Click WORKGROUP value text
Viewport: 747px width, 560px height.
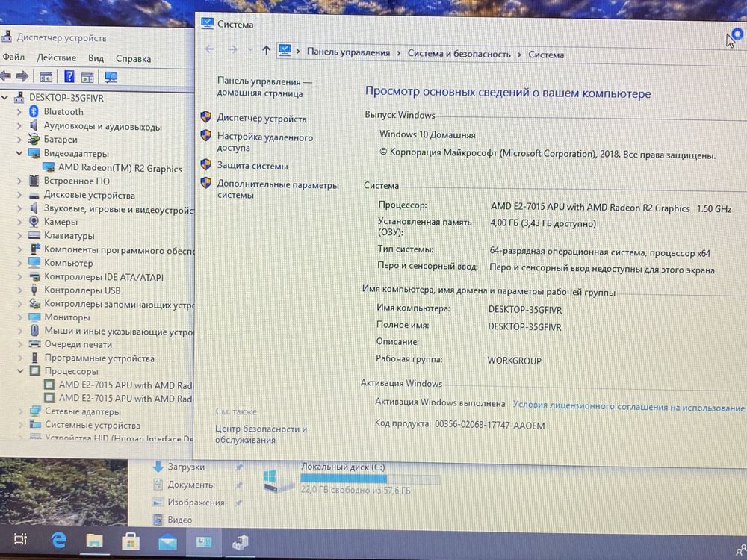[514, 361]
